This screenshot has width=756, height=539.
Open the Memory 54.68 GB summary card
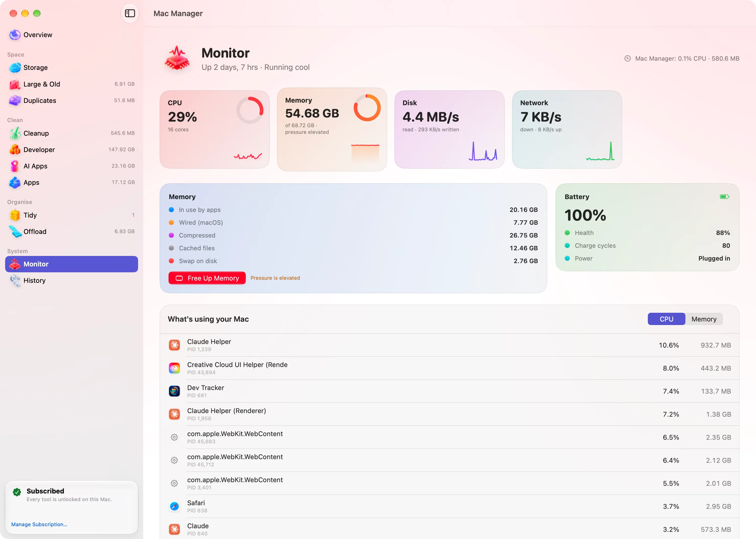coord(332,130)
